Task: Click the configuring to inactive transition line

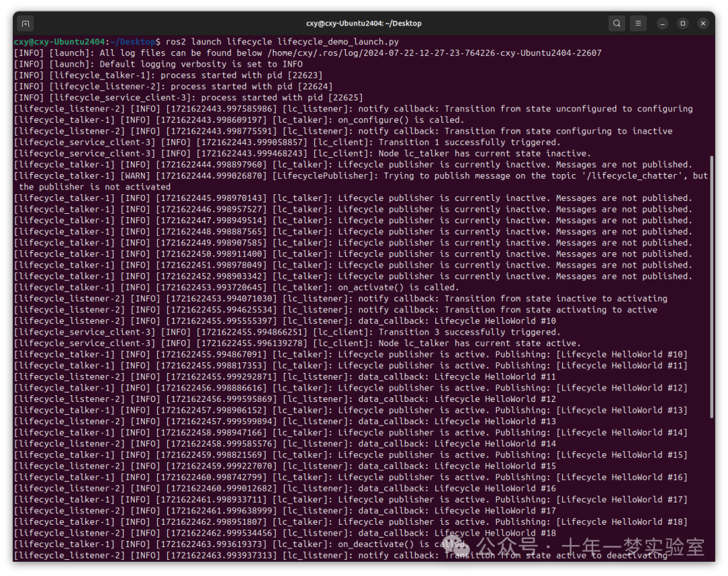Action: [343, 131]
